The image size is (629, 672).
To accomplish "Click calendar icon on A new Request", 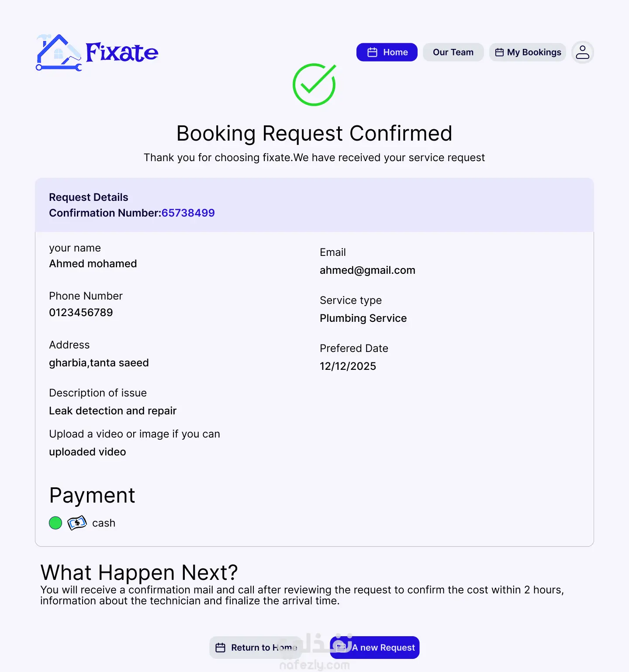I will (x=342, y=648).
